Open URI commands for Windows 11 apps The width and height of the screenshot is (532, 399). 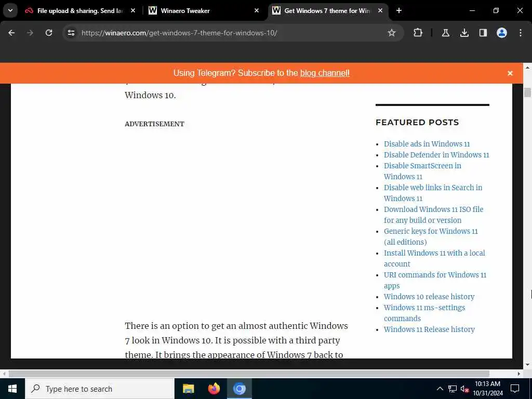click(435, 280)
